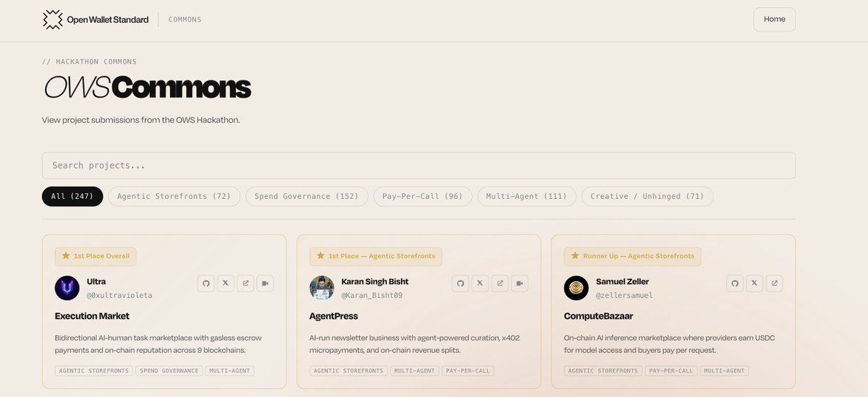Click MULTI-AGENT tag on AgentPress card
The image size is (868, 397).
click(415, 371)
